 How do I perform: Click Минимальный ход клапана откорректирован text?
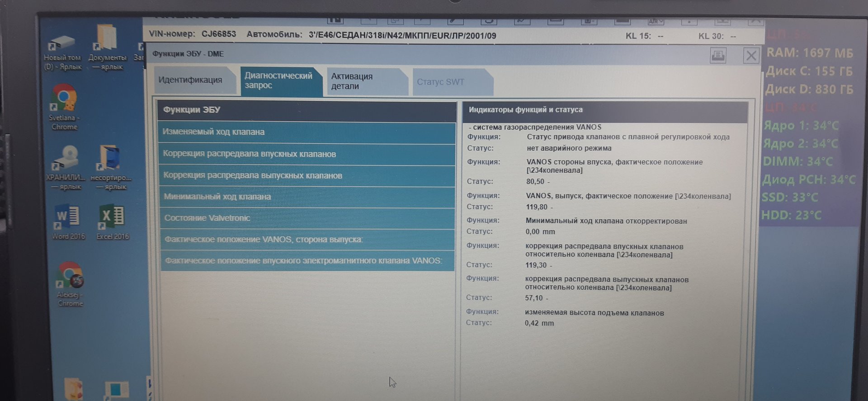[606, 221]
